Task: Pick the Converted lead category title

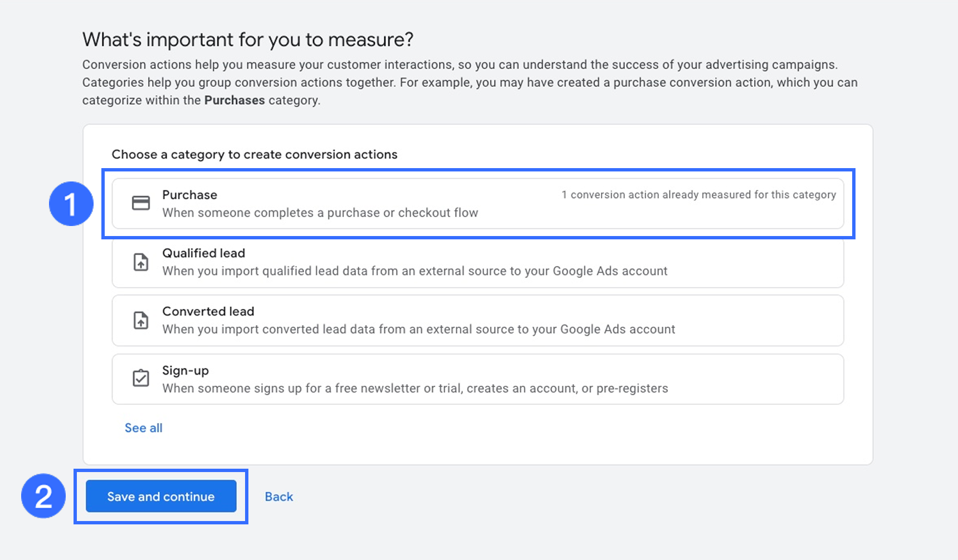Action: [x=208, y=312]
